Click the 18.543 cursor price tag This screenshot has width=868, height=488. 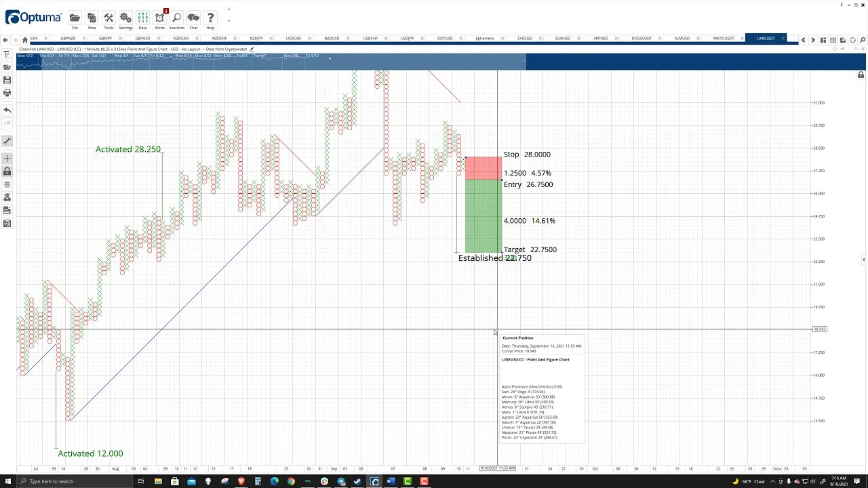coord(819,329)
